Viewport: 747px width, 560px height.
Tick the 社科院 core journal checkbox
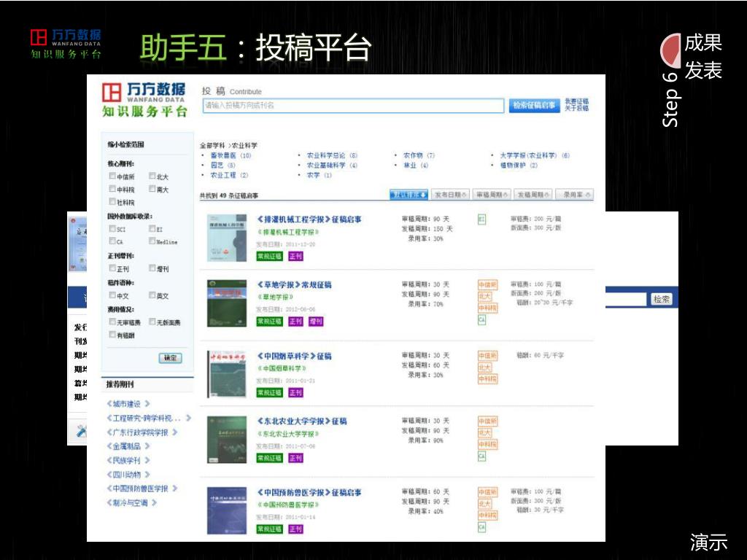point(112,202)
